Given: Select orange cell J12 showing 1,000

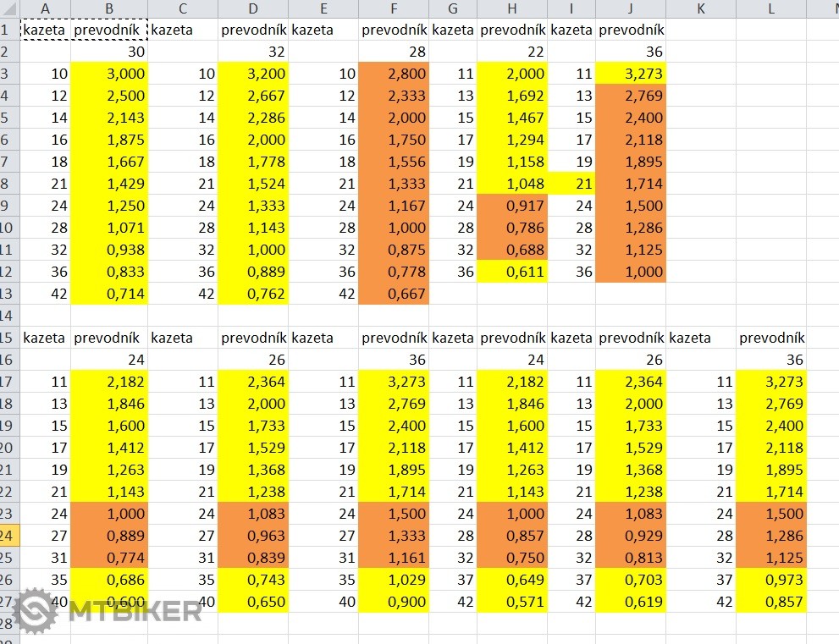Looking at the screenshot, I should [631, 272].
